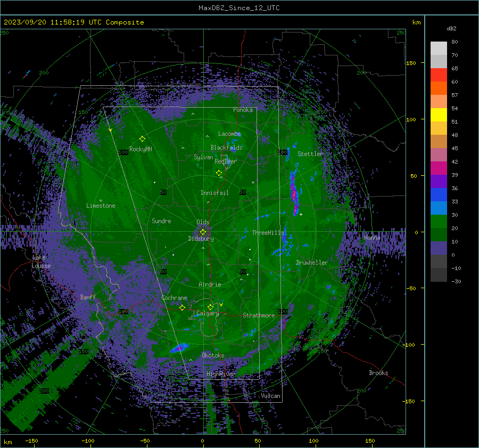Click the white plus marker southeast of Stettler storm
This screenshot has width=479, height=448.
[301, 214]
